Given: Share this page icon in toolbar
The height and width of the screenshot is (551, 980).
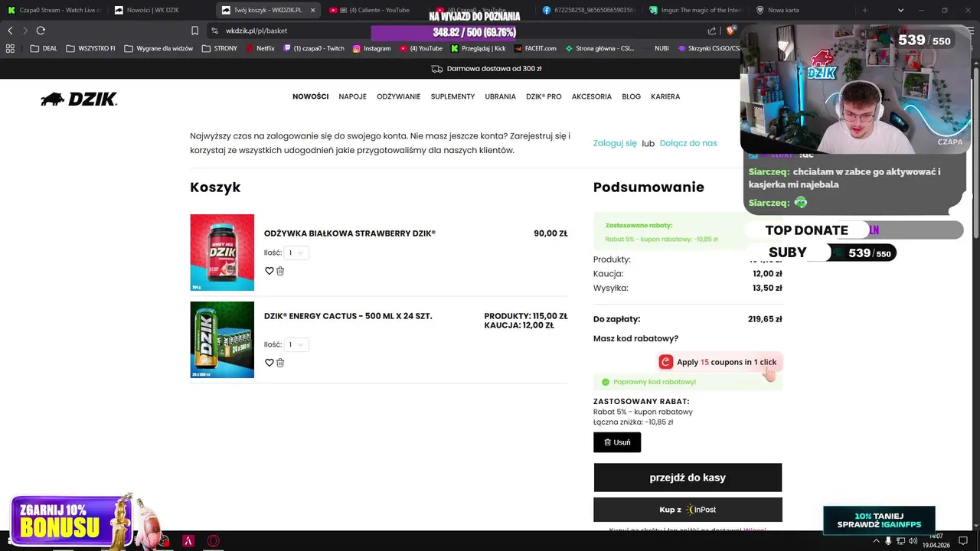Looking at the screenshot, I should pyautogui.click(x=712, y=31).
